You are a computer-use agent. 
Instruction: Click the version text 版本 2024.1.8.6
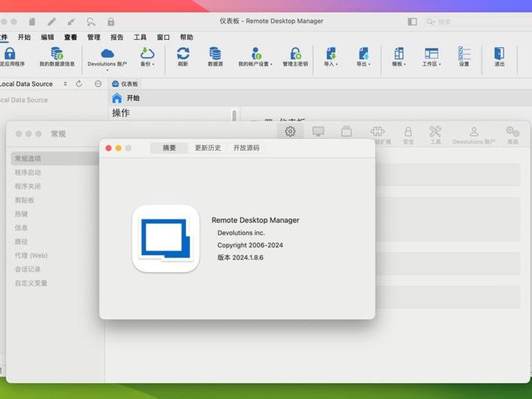(240, 257)
